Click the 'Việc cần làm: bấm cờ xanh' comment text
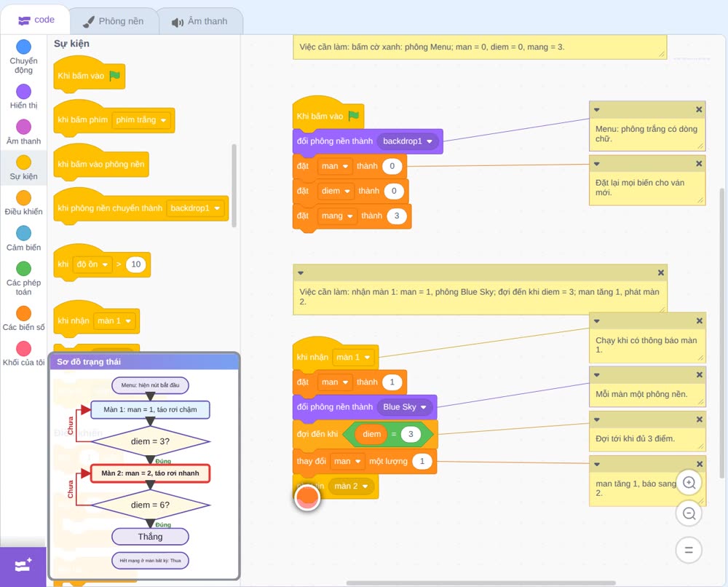Viewport: 728px width, 587px height. (x=432, y=47)
